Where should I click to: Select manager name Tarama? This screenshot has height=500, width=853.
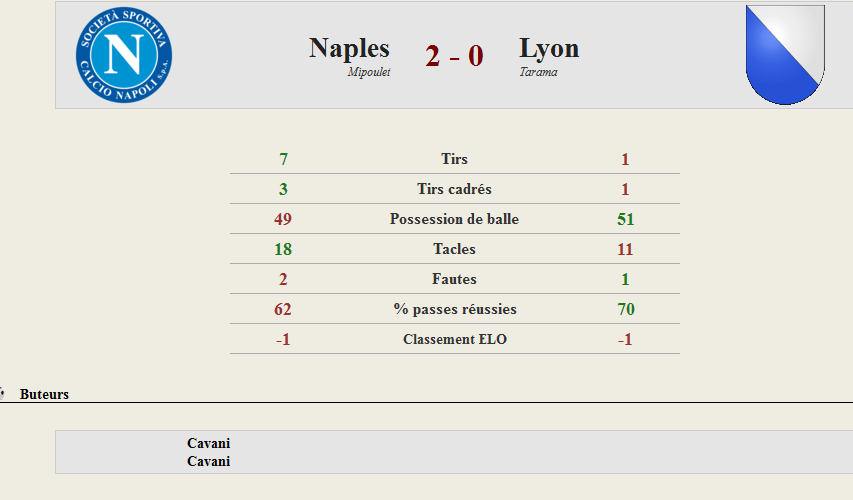tap(538, 72)
